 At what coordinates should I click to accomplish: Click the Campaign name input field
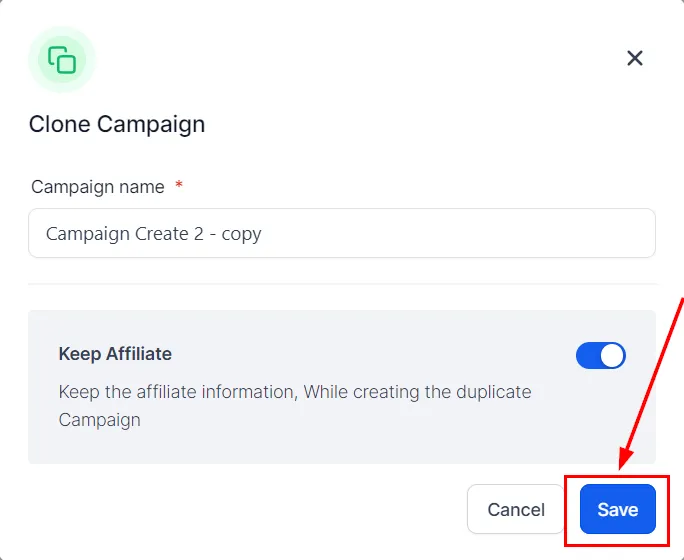pos(342,233)
